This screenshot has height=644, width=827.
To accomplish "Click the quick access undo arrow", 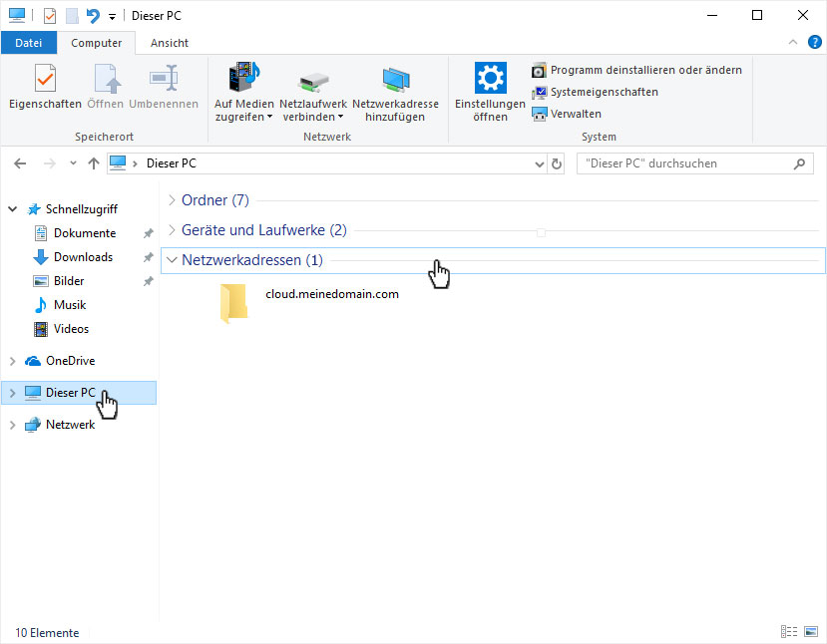I will 93,16.
